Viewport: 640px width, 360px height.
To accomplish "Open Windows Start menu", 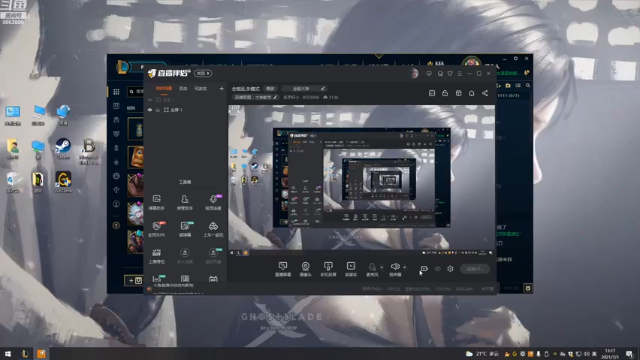I will (x=8, y=353).
